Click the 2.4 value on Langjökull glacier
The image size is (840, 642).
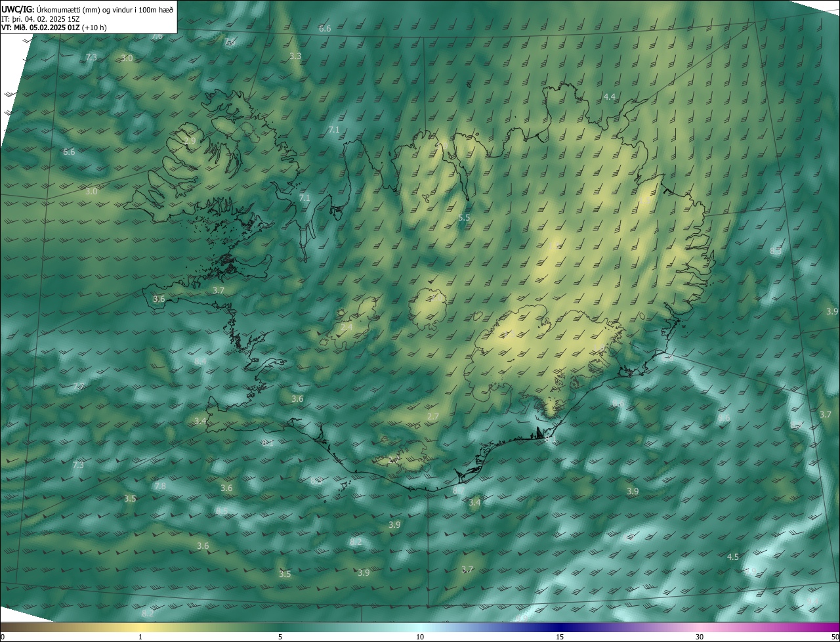click(x=346, y=326)
